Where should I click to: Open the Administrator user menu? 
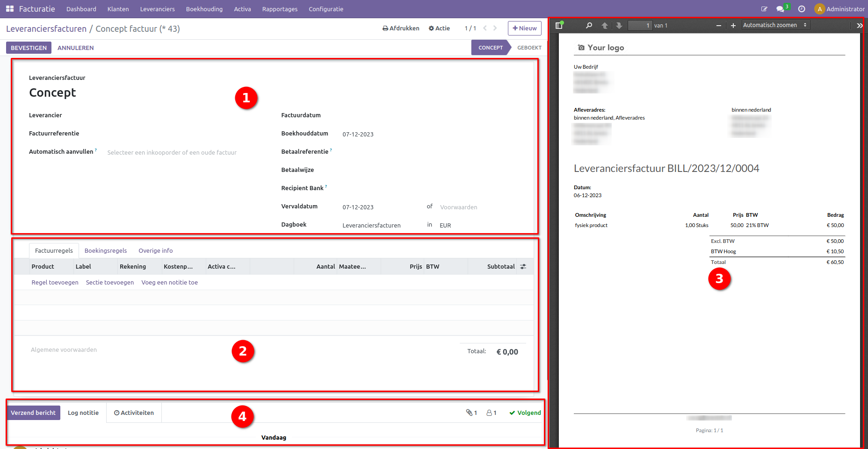click(839, 9)
